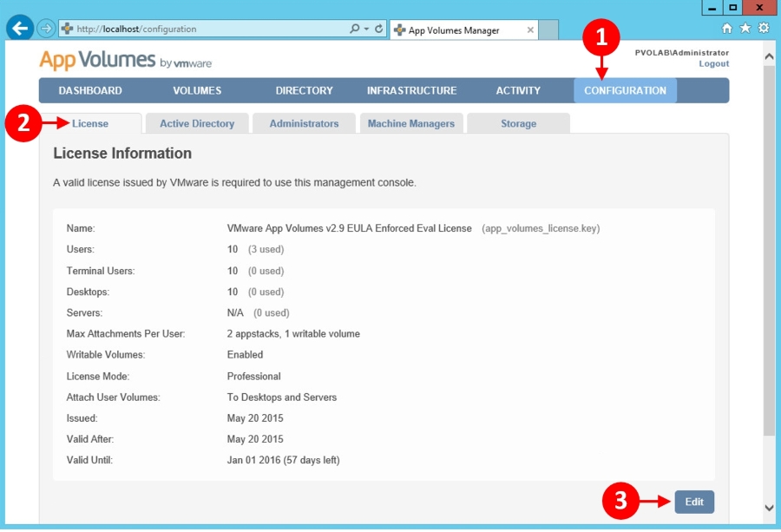
Task: Select the App Volumes Manager browser tab
Action: point(463,30)
